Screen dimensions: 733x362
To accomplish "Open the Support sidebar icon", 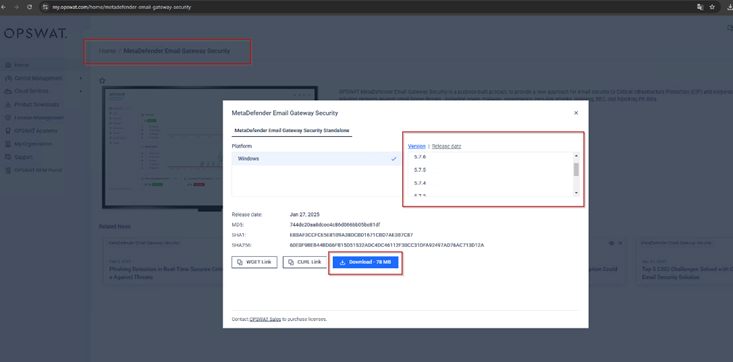I will point(8,157).
